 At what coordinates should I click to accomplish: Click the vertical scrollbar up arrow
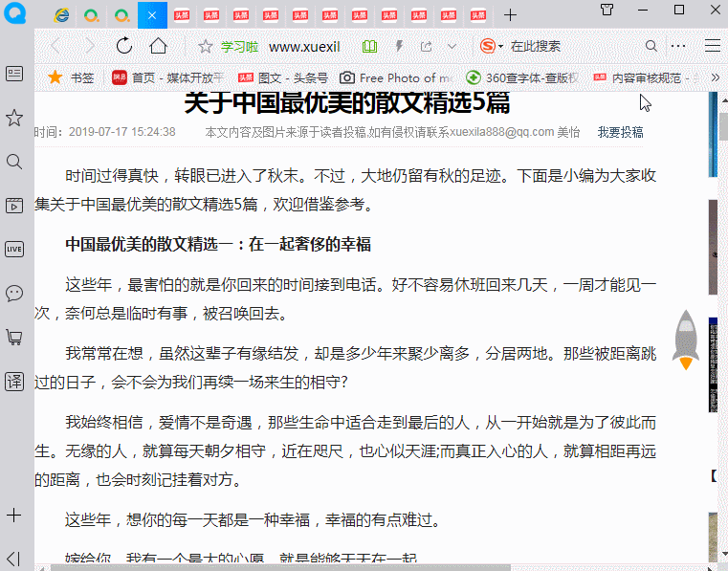pyautogui.click(x=724, y=99)
